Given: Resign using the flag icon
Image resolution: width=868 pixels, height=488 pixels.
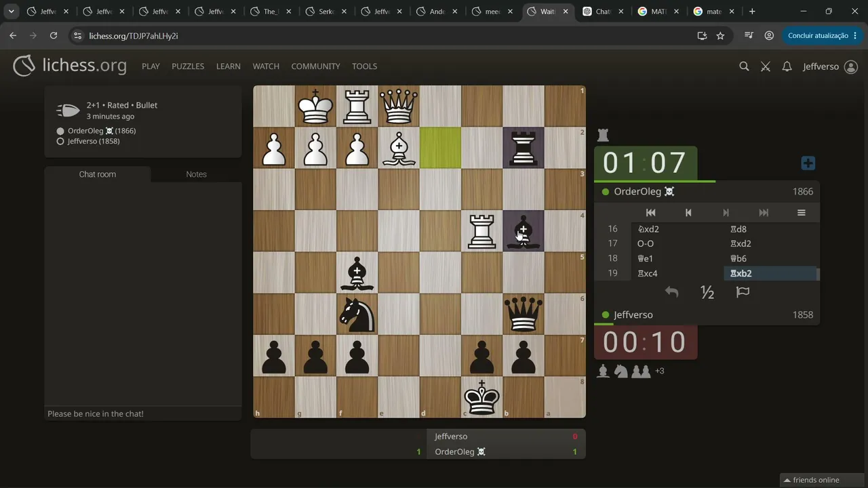Looking at the screenshot, I should [743, 292].
